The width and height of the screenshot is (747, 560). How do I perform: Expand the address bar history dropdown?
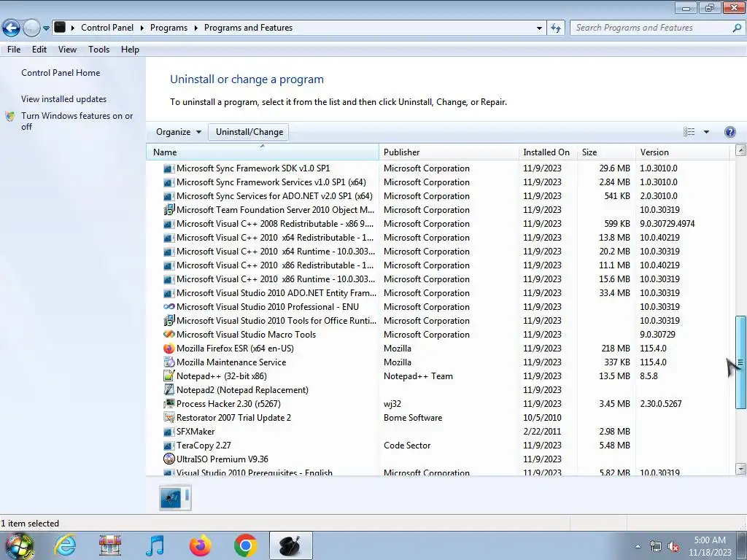pyautogui.click(x=539, y=28)
